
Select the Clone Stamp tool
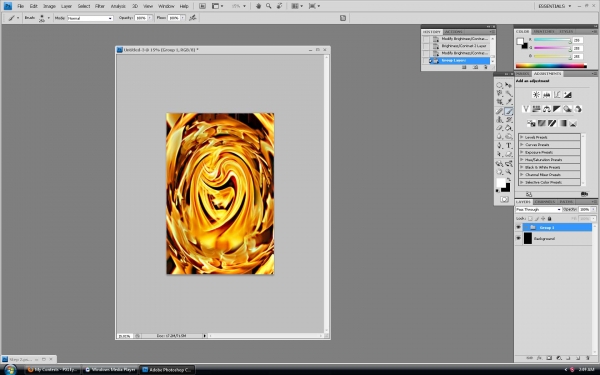[499, 120]
